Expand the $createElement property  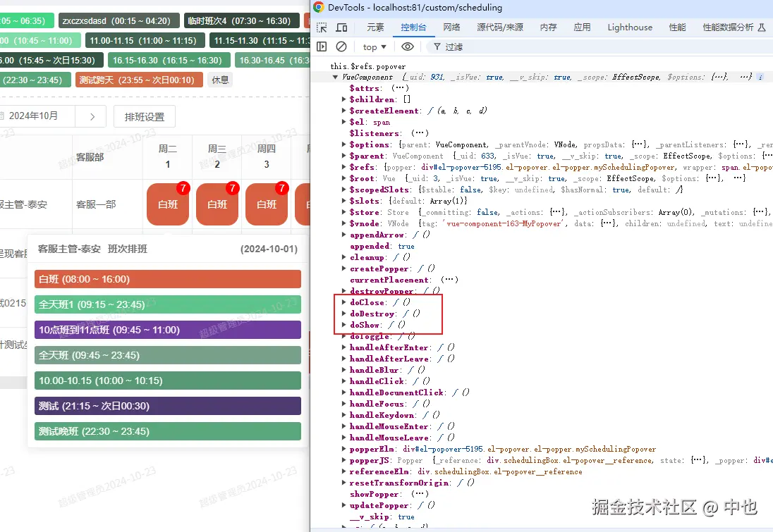pyautogui.click(x=343, y=111)
